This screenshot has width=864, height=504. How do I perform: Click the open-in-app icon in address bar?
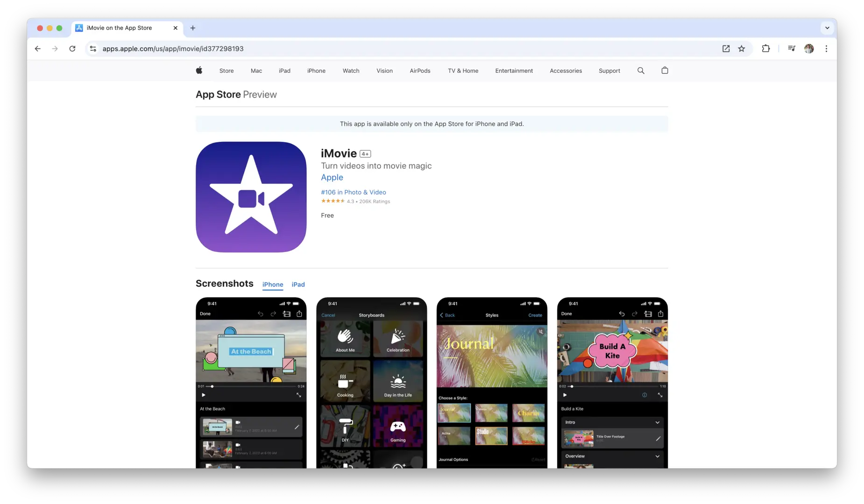[x=726, y=49]
